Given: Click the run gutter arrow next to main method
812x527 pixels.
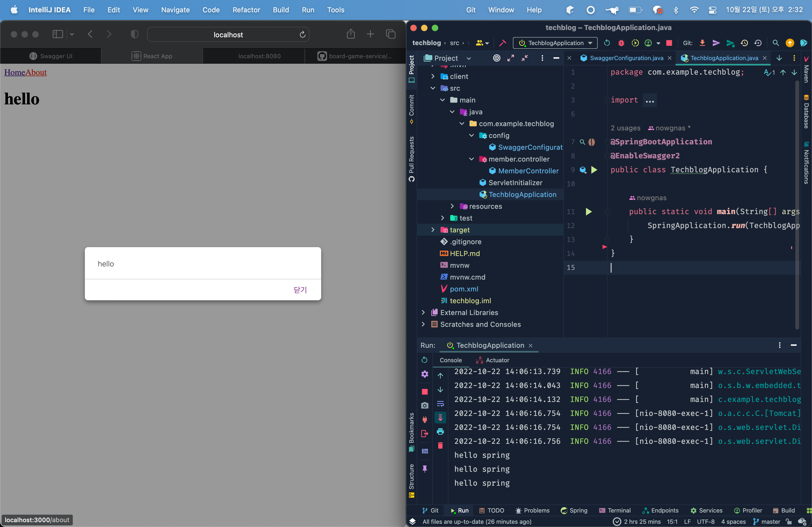Looking at the screenshot, I should 589,212.
